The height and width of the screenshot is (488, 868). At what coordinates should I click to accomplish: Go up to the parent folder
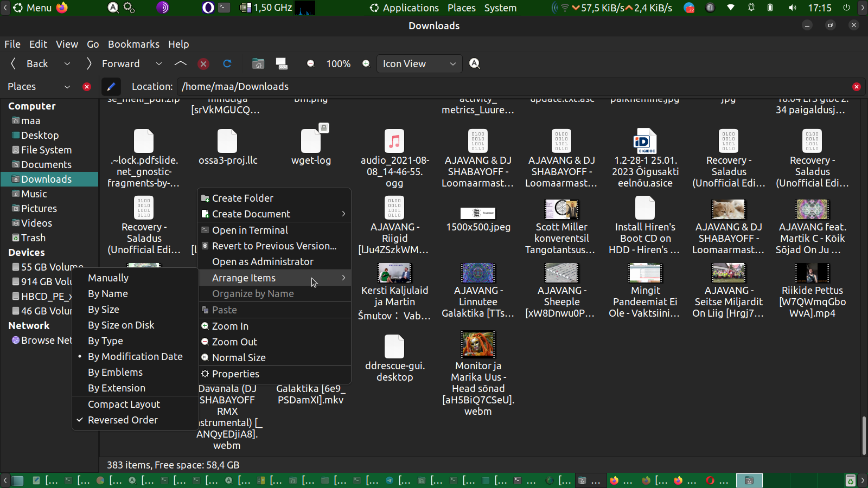[181, 64]
